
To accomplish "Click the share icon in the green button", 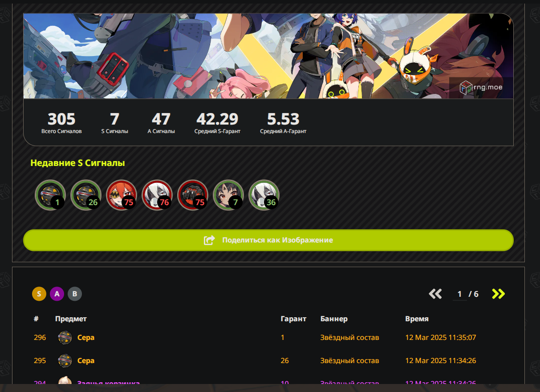I will (209, 240).
